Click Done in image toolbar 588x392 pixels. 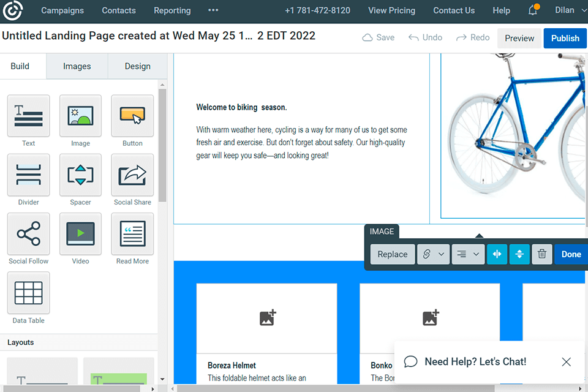(571, 254)
